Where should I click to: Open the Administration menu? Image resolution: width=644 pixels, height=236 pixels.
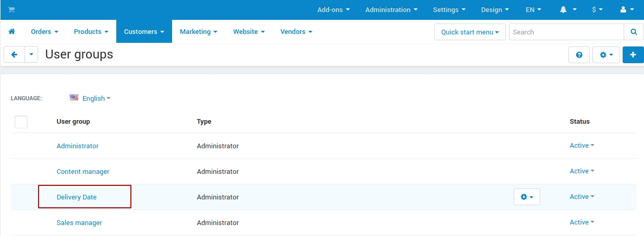(391, 9)
